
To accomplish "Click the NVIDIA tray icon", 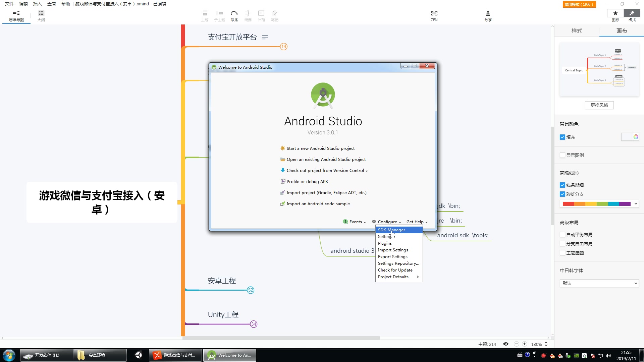I will click(576, 356).
